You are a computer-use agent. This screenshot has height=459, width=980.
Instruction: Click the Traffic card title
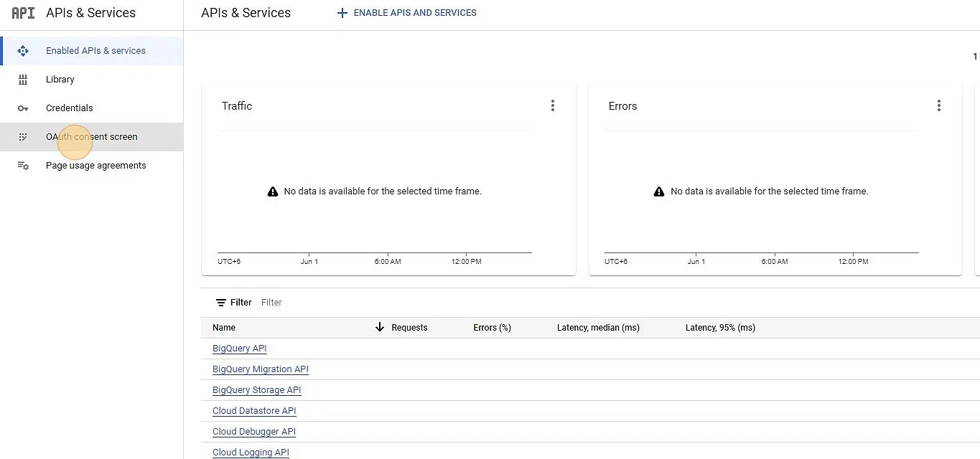click(237, 106)
